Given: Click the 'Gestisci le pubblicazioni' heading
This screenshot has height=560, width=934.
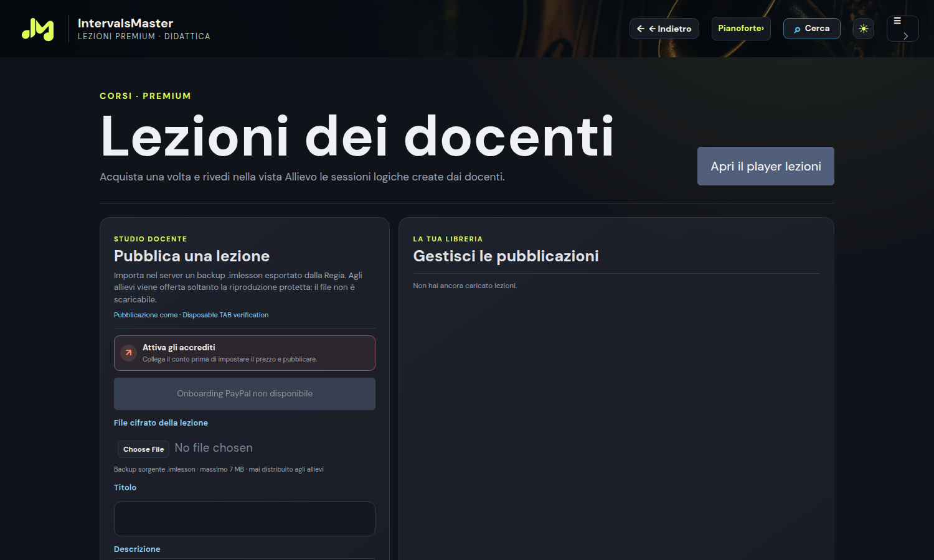Looking at the screenshot, I should (x=506, y=256).
